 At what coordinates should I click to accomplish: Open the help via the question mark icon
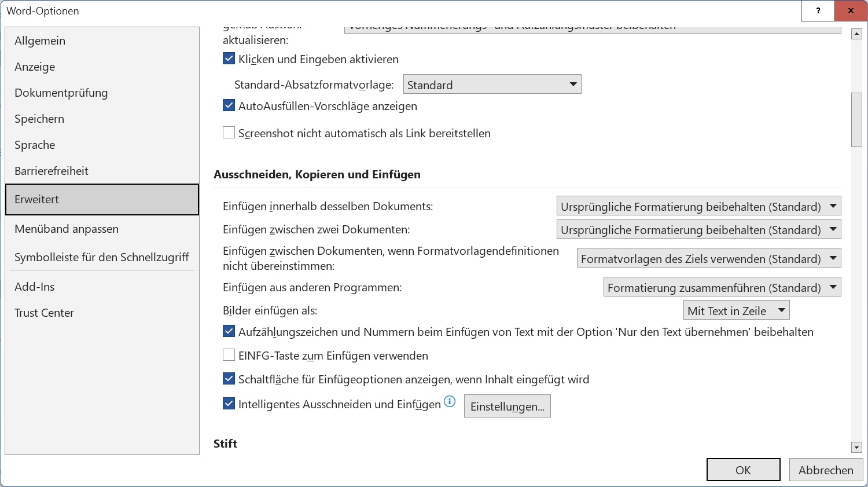pyautogui.click(x=818, y=10)
